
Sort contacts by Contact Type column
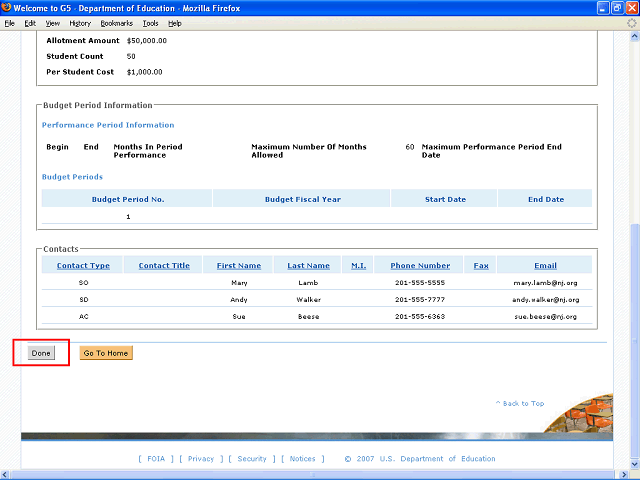click(x=83, y=266)
